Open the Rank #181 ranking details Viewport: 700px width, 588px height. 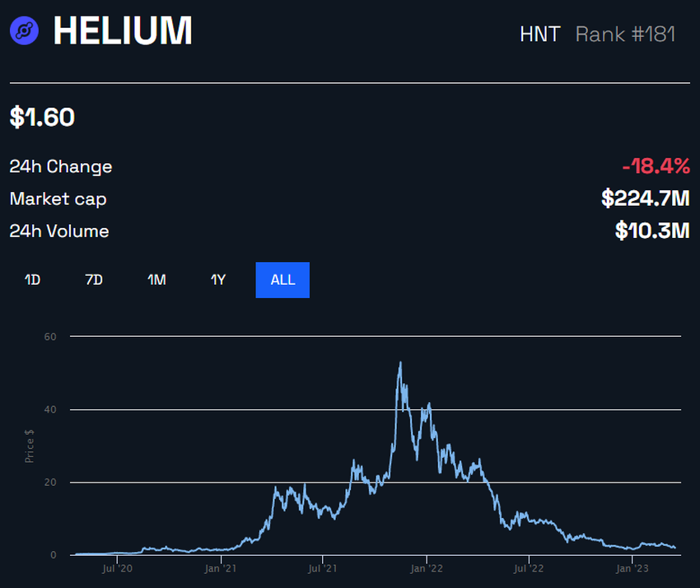tap(628, 34)
